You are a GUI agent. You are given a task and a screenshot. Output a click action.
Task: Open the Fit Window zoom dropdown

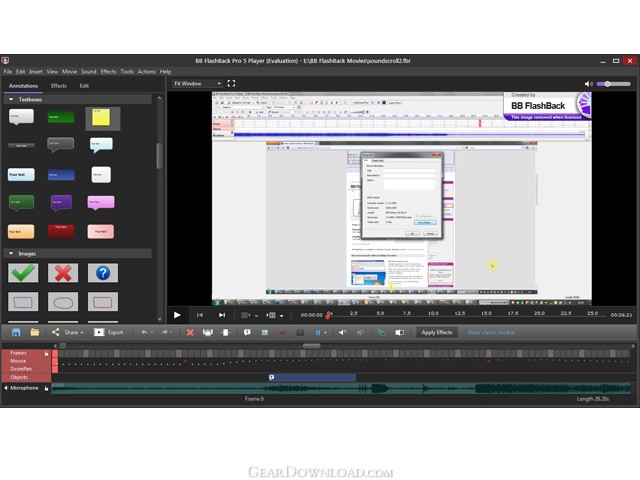197,83
